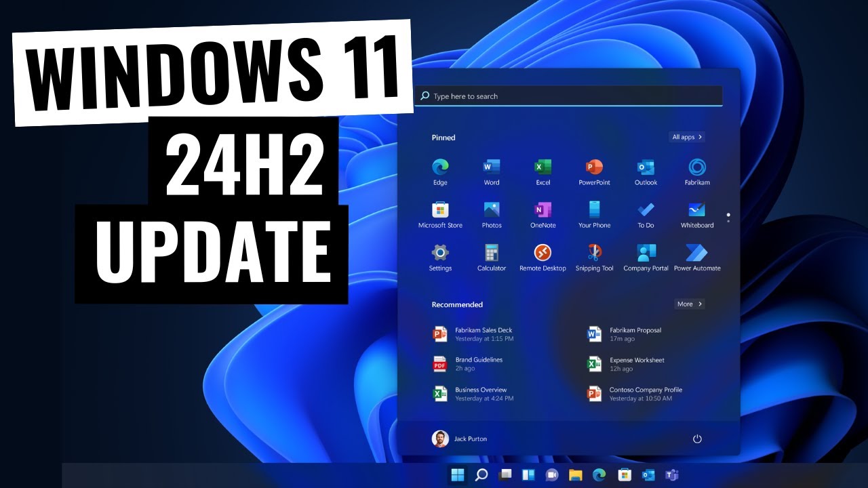This screenshot has width=868, height=488.
Task: Launch Remote Desktop
Action: (542, 258)
